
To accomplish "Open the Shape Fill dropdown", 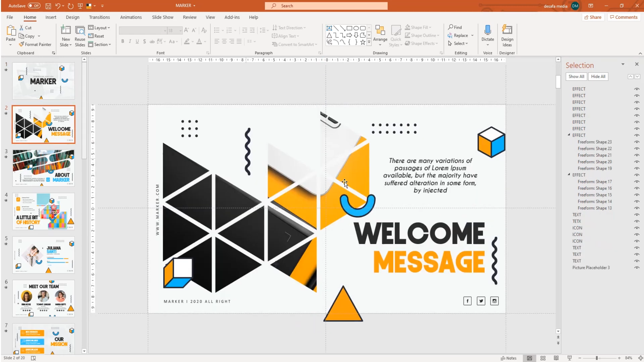I will (x=418, y=27).
